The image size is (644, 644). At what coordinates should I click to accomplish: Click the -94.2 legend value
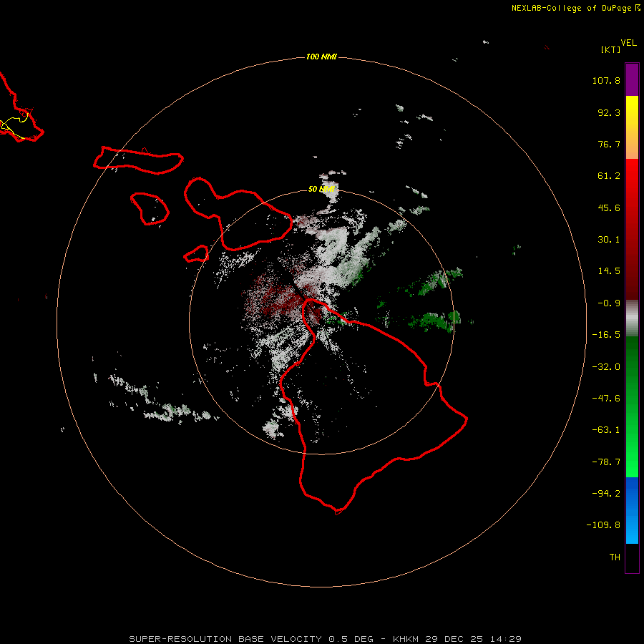click(606, 493)
